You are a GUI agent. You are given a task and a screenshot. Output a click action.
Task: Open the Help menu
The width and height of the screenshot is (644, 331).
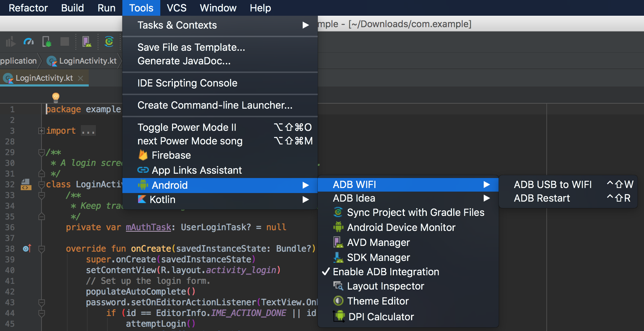(x=260, y=8)
